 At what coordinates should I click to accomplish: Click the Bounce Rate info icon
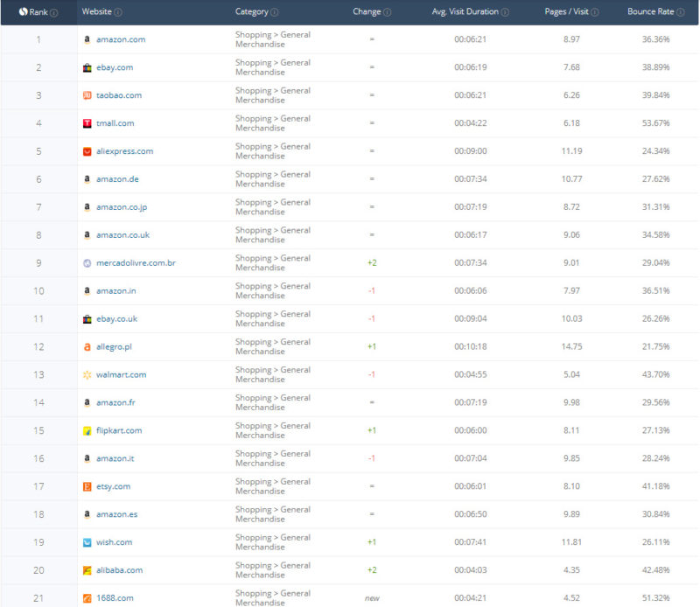[681, 12]
